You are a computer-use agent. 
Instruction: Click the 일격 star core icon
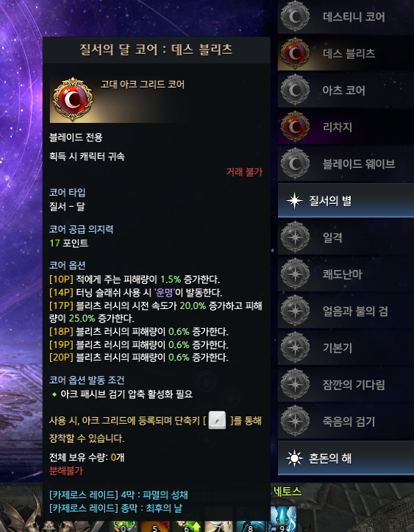(x=295, y=237)
